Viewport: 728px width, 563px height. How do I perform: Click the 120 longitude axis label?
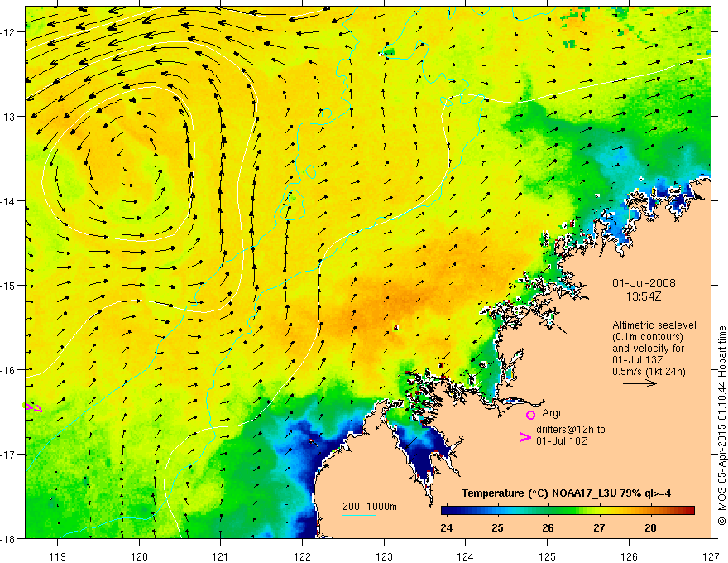[x=139, y=556]
